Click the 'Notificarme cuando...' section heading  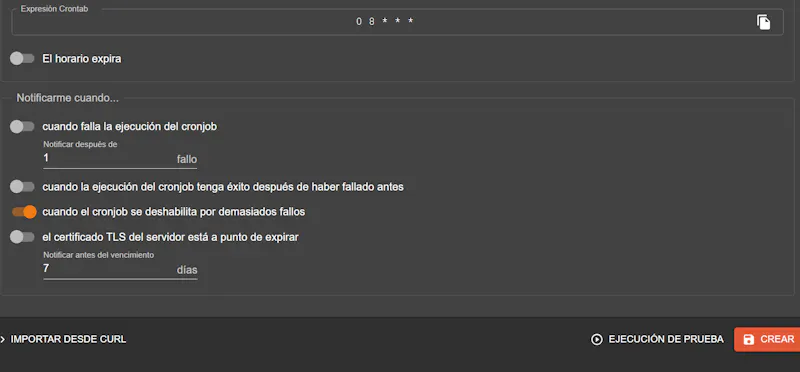[67, 98]
